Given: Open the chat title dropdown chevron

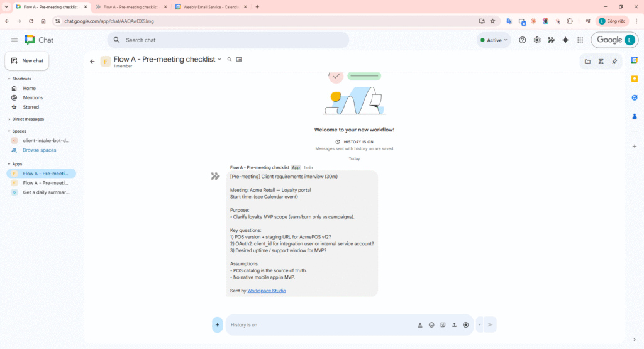Looking at the screenshot, I should (219, 60).
